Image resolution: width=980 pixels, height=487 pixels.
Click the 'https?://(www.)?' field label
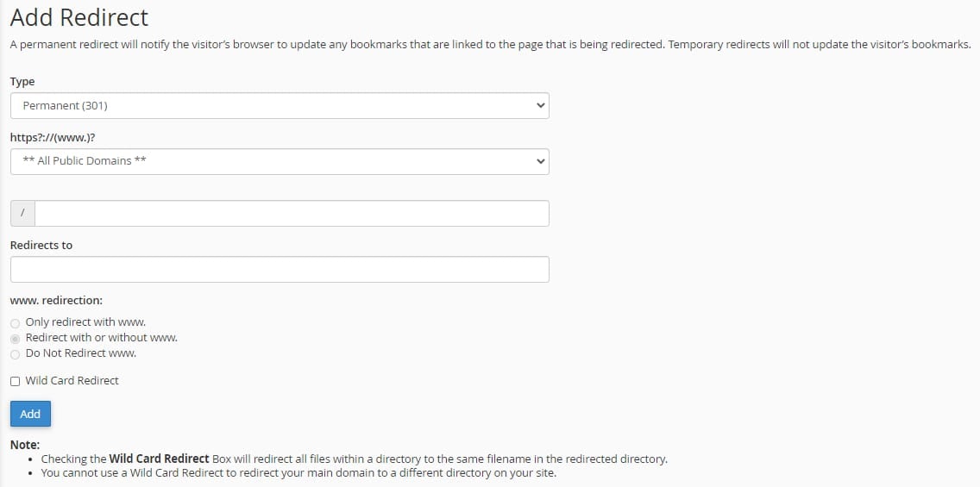[53, 137]
